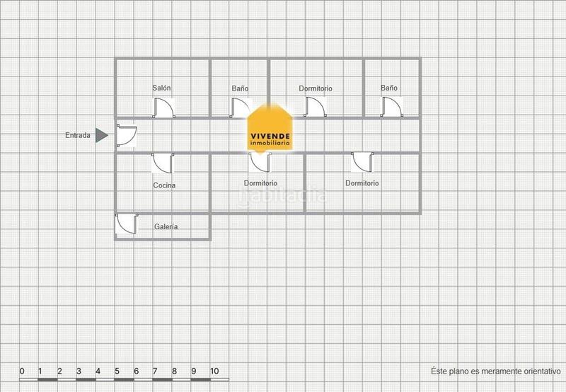The image size is (566, 392).
Task: Select the Galería door symbol
Action: [x=126, y=224]
